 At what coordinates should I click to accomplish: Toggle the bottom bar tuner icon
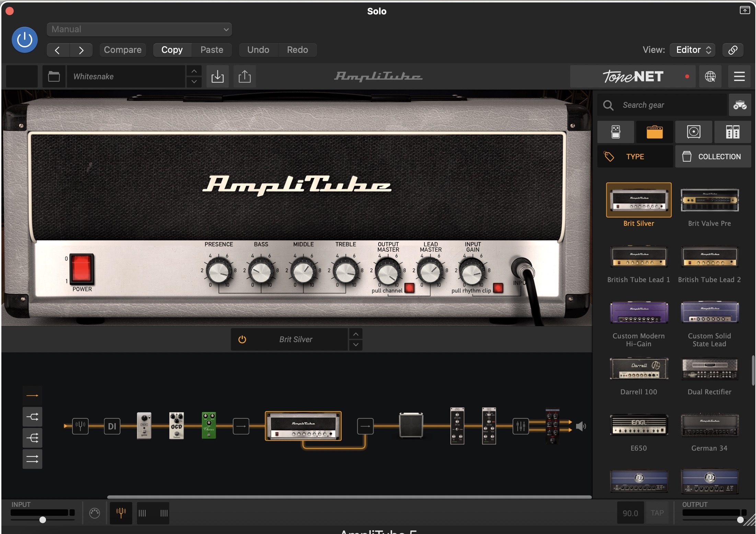[x=121, y=513]
